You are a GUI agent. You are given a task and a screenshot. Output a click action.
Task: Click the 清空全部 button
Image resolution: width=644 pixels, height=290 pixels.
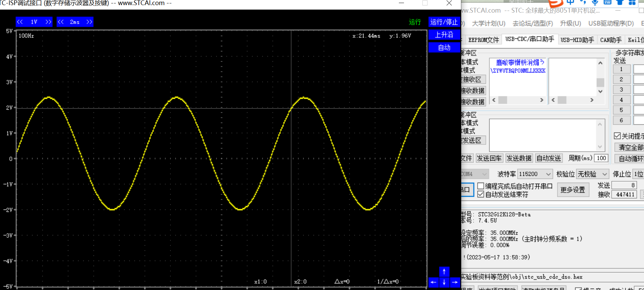[630, 147]
